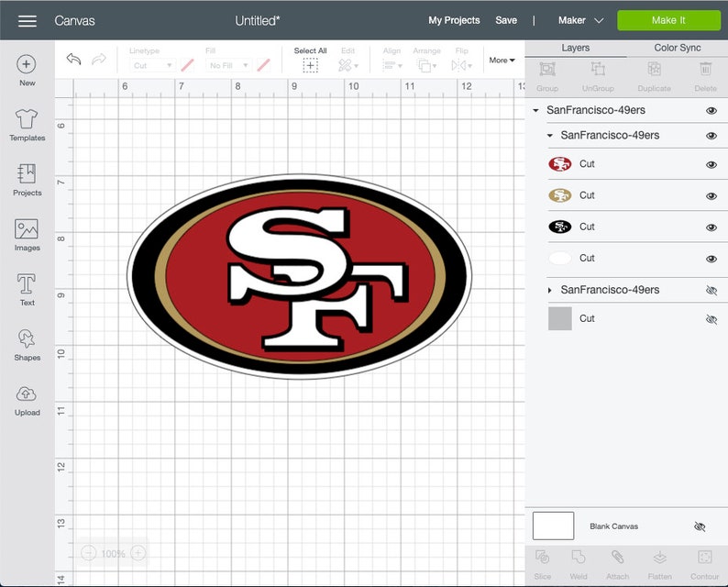Zoom out the canvas with minus

click(x=88, y=553)
